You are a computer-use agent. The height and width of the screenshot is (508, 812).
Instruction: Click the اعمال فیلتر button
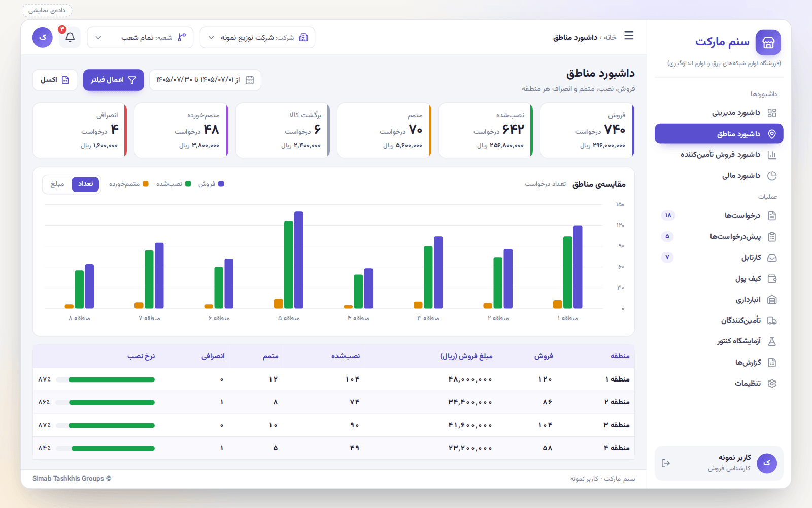[114, 80]
